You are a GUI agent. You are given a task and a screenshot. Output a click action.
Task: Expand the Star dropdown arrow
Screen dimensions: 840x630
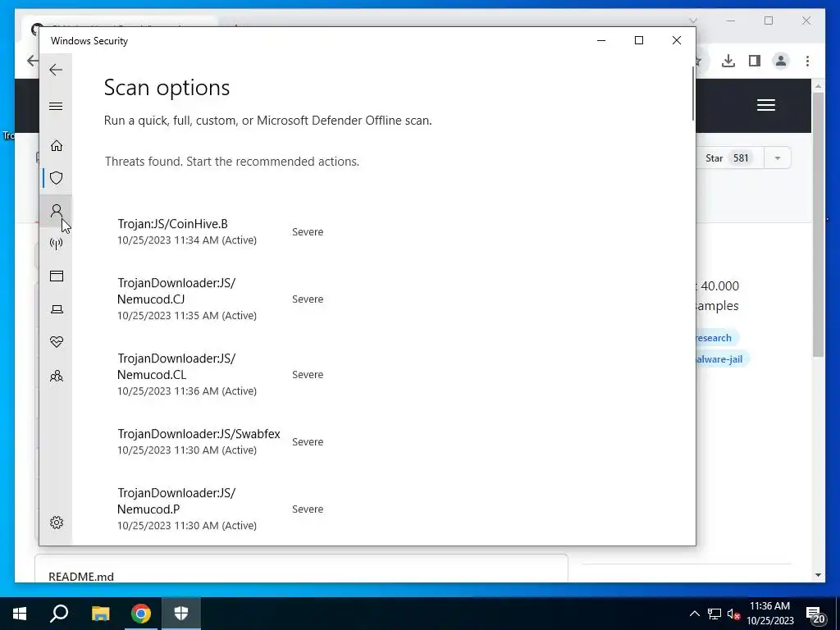(778, 158)
